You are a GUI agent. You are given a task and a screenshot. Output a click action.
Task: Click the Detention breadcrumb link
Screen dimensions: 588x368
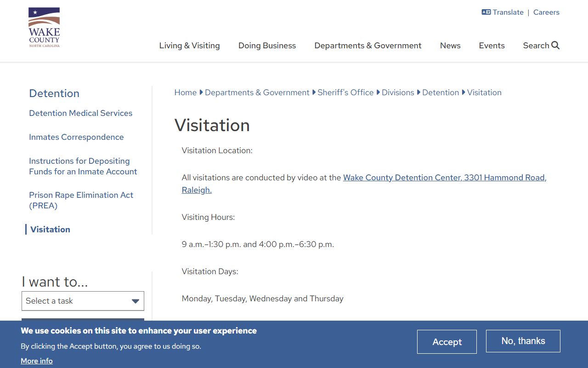click(x=441, y=92)
